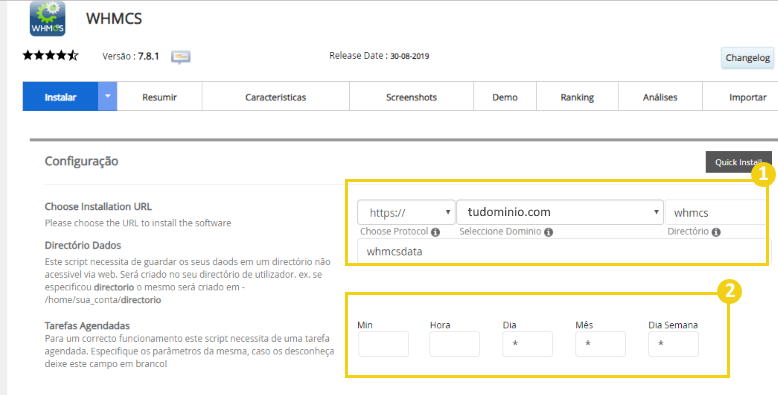Open the version notification mail icon
The height and width of the screenshot is (395, 778).
click(x=181, y=57)
